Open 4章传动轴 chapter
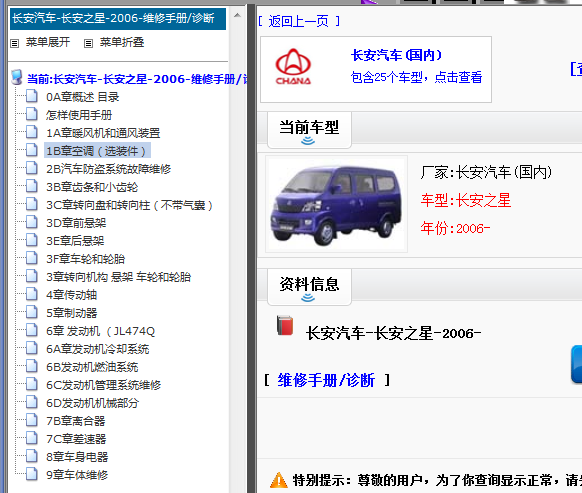 click(71, 295)
